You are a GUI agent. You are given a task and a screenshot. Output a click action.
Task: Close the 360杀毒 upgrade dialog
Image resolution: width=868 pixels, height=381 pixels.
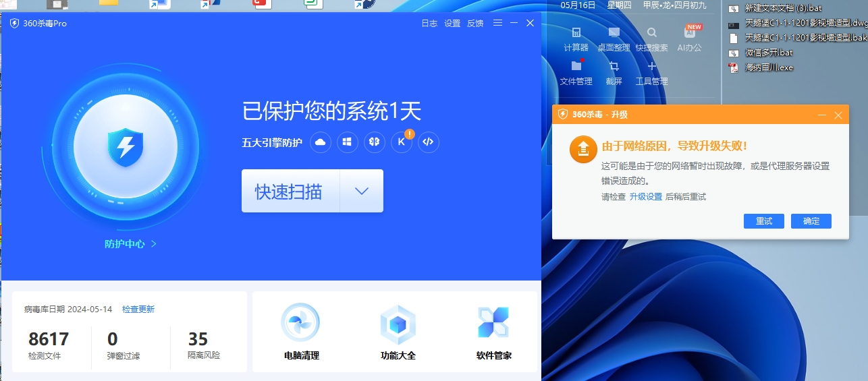point(838,115)
